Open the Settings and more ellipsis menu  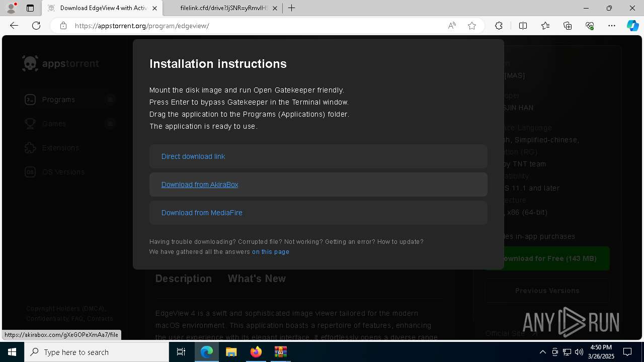[612, 26]
